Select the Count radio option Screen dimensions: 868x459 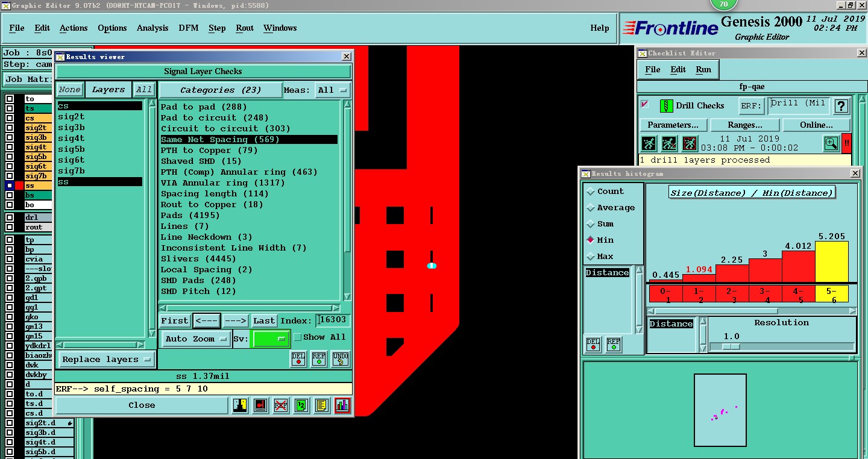tap(591, 192)
